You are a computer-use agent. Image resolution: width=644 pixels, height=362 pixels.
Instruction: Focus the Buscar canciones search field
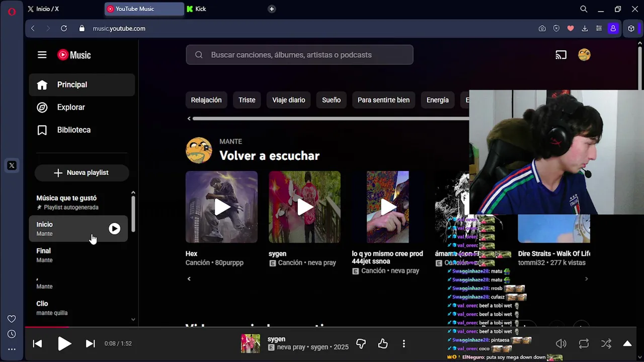(x=299, y=55)
